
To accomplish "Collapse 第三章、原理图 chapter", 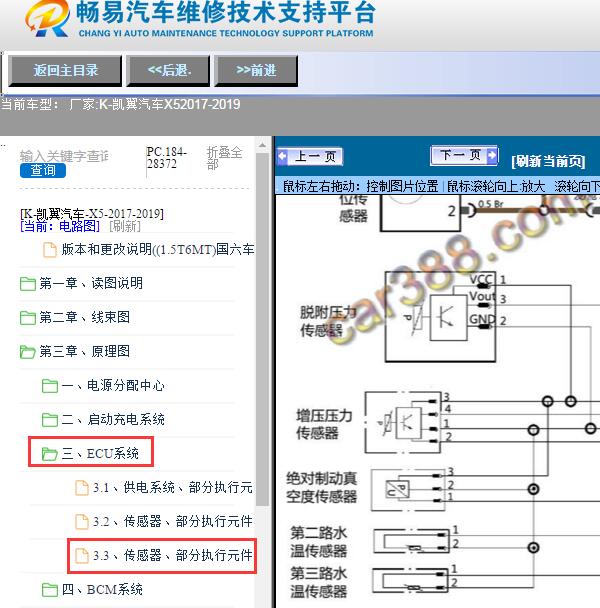I will pyautogui.click(x=85, y=352).
